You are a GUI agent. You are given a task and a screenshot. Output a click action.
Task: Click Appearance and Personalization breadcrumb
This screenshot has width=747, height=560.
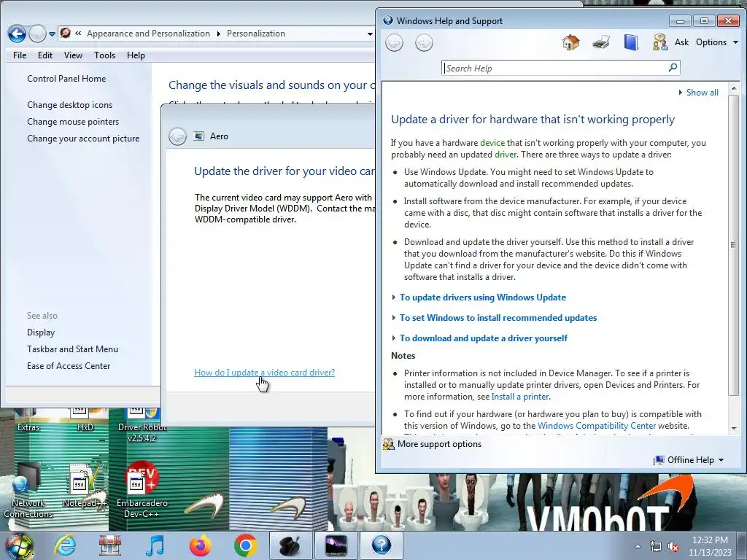pyautogui.click(x=148, y=34)
